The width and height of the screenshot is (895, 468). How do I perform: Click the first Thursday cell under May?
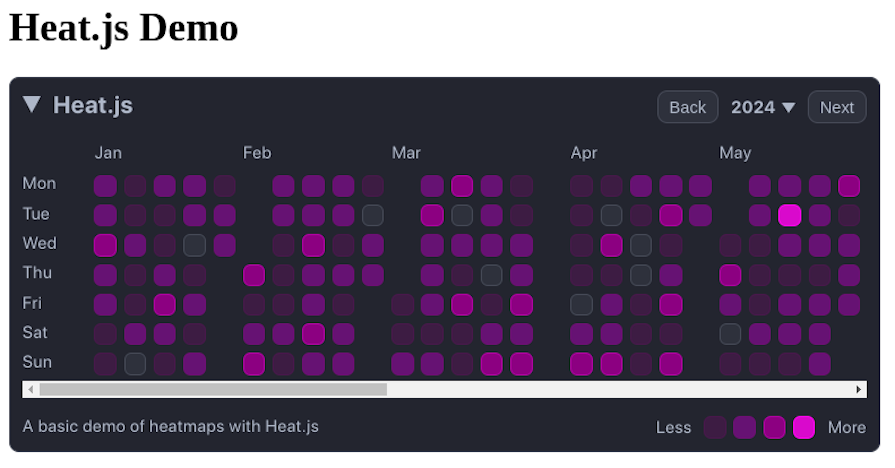(x=730, y=275)
